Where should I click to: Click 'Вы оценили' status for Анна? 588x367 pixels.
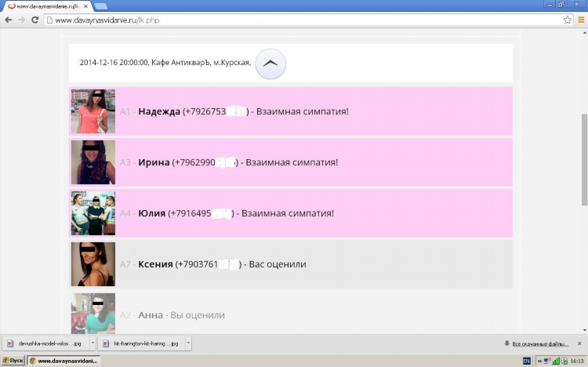coord(198,315)
